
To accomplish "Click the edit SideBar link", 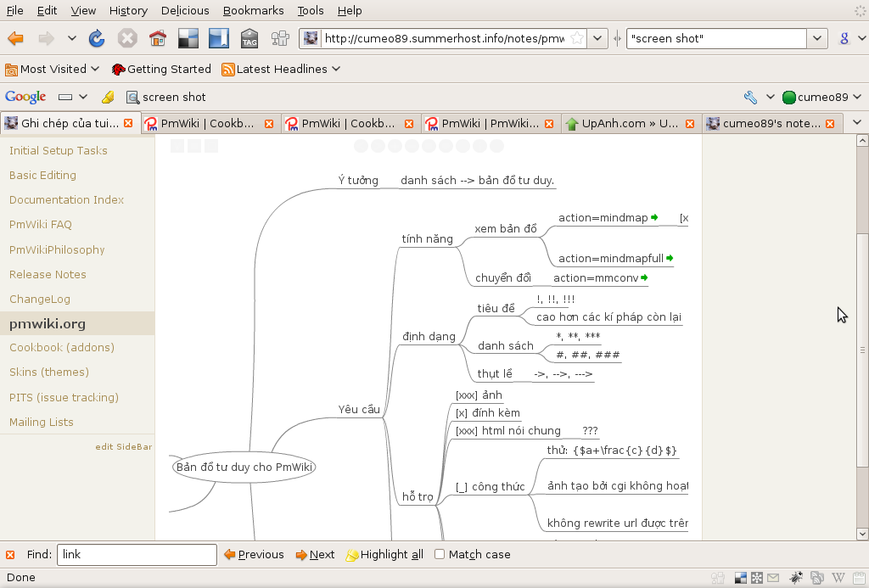I will 124,446.
